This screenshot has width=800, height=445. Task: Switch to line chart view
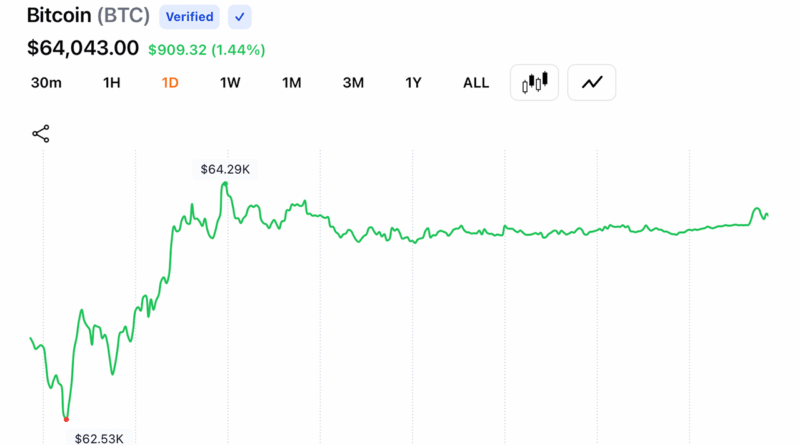pos(591,83)
